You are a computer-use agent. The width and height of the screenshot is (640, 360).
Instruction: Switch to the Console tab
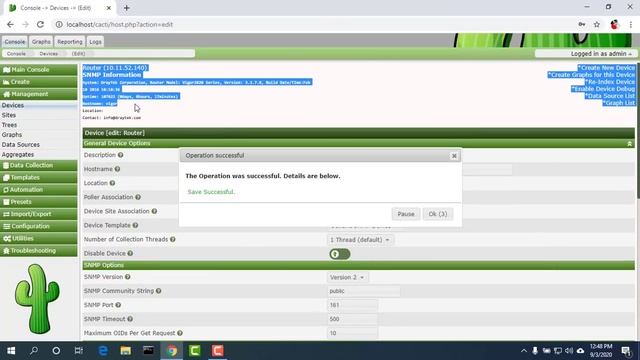point(15,42)
